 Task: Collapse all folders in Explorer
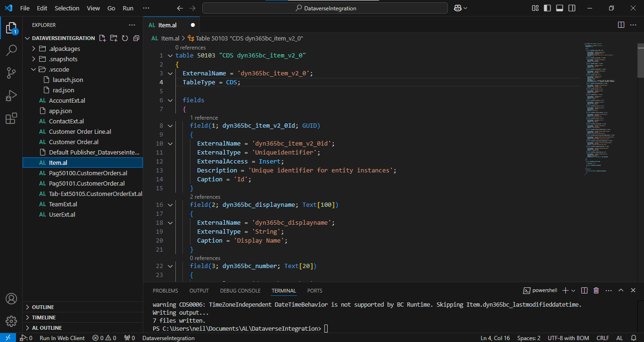coord(136,38)
